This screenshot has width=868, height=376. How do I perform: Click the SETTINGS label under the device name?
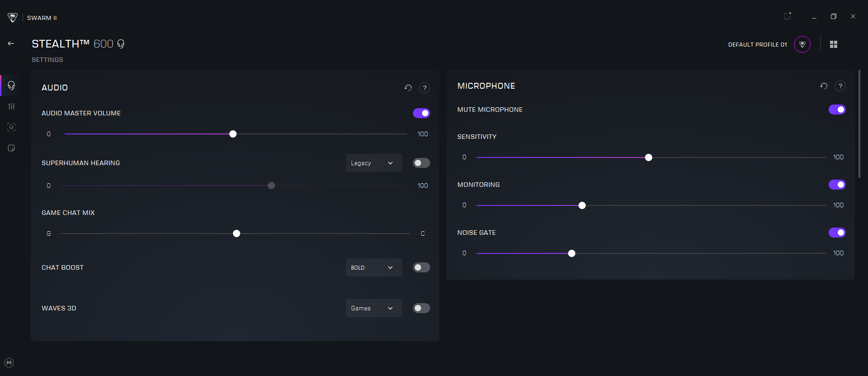tap(47, 60)
